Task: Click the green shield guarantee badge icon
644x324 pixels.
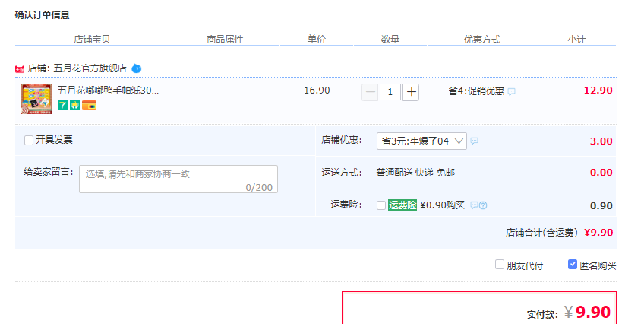Action: coord(74,105)
